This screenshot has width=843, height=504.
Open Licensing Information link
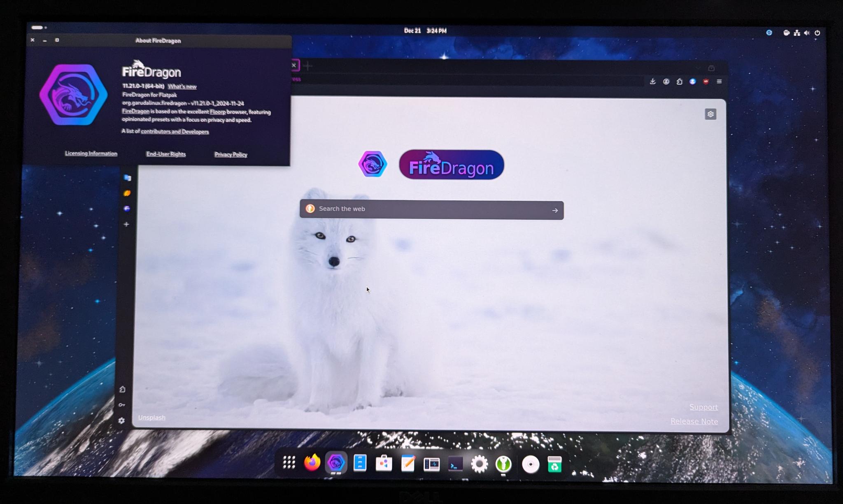[91, 153]
